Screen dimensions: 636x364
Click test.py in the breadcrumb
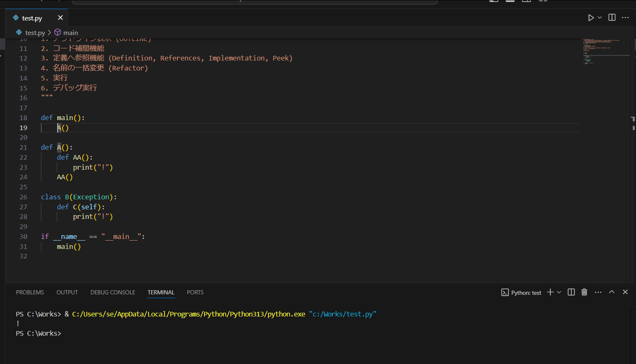coord(35,33)
